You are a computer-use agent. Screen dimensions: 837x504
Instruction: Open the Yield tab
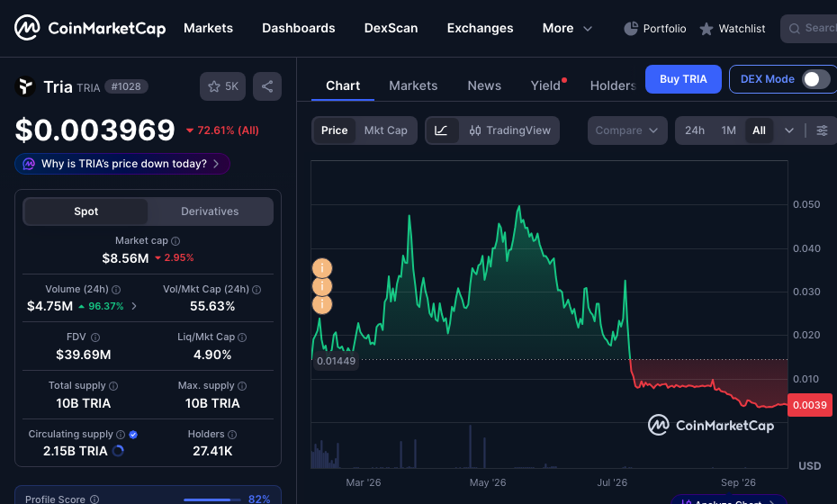pos(545,85)
